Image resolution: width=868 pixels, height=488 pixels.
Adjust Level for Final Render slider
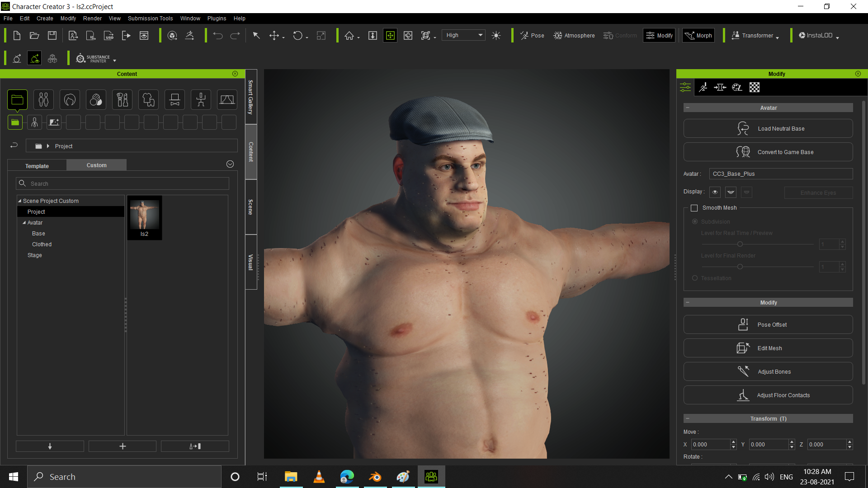click(740, 267)
